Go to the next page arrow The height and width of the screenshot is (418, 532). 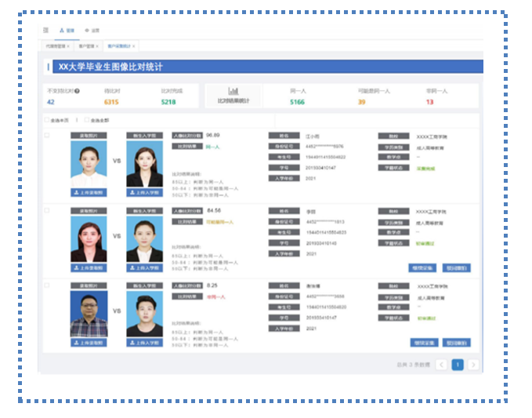(473, 365)
